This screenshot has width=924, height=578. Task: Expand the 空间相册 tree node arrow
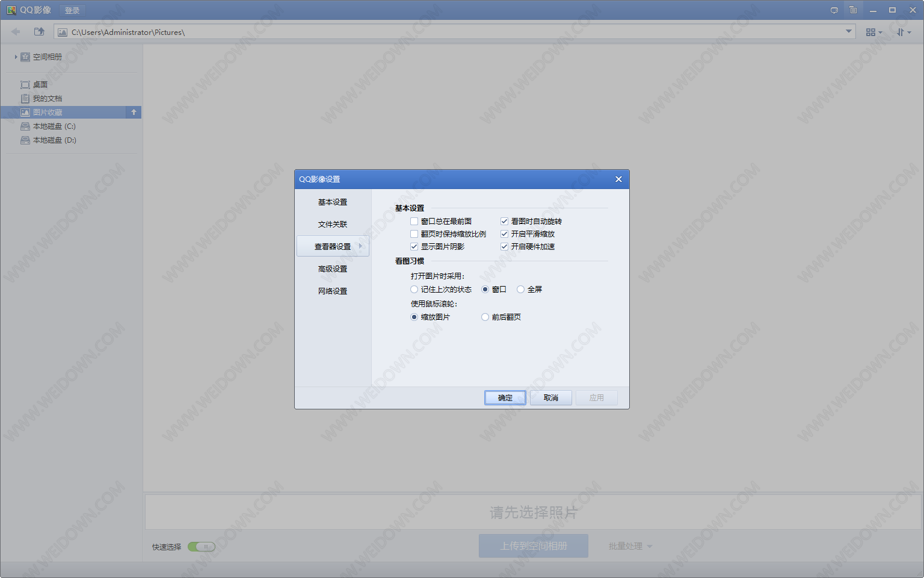[x=16, y=57]
